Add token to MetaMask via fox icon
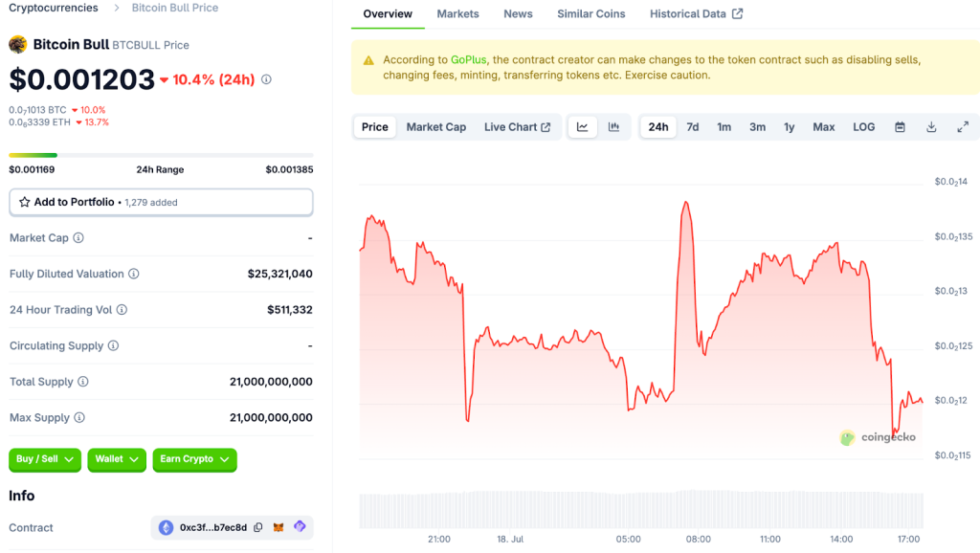The height and width of the screenshot is (553, 980). 278,527
